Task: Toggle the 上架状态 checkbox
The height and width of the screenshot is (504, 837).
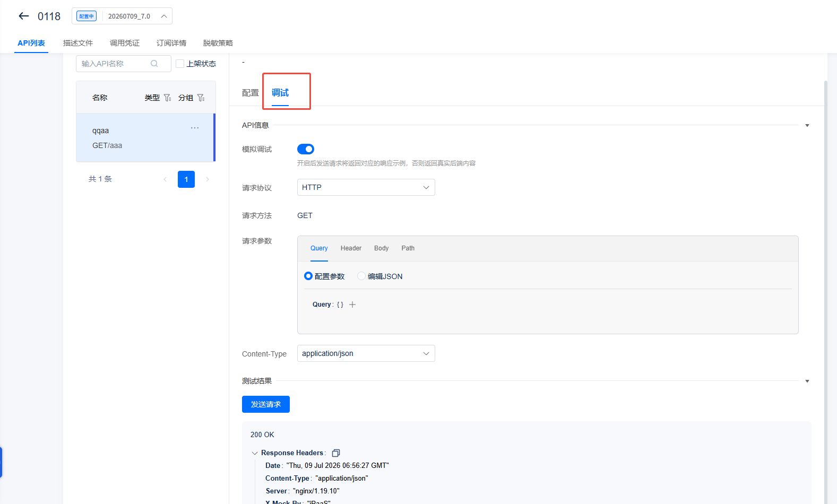Action: pyautogui.click(x=180, y=64)
